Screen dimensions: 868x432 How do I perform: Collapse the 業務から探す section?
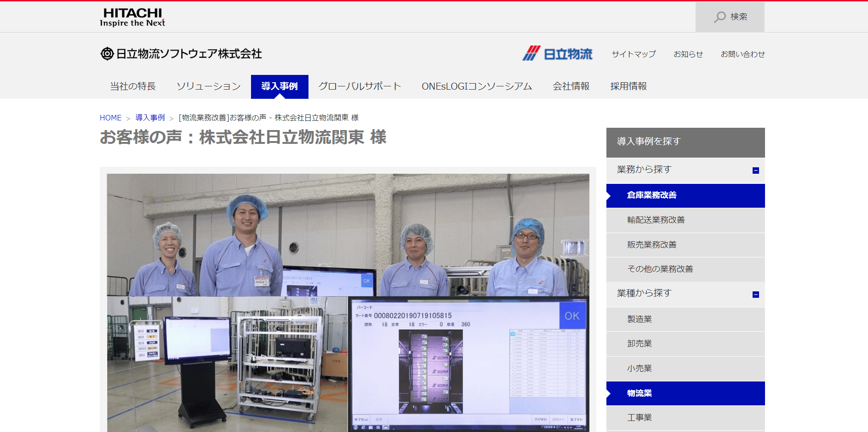tap(755, 171)
